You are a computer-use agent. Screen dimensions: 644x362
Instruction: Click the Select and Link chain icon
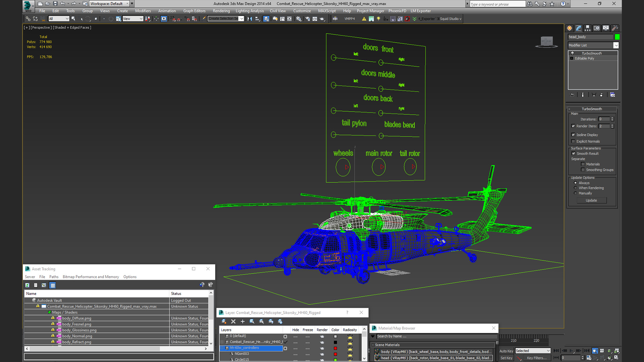point(28,19)
